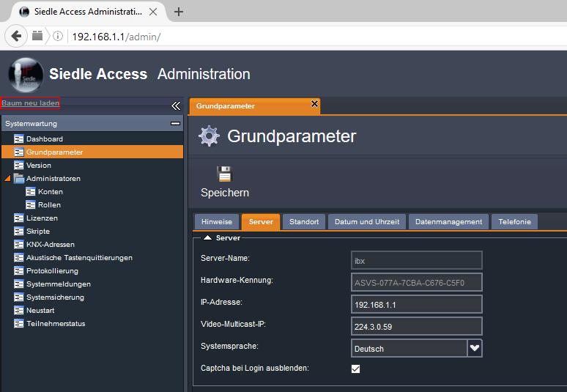Screen dimensions: 567x392
Task: Open the Neustart tree entry
Action: (x=40, y=311)
